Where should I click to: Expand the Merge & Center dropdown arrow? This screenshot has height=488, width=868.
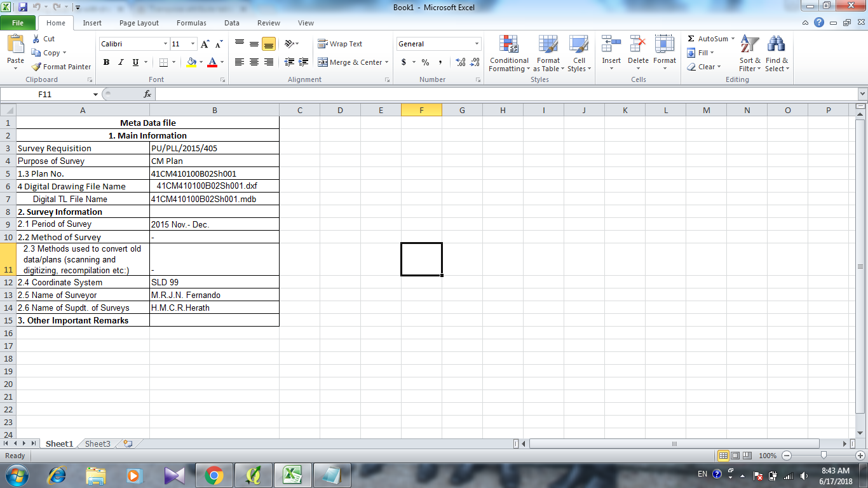(387, 62)
